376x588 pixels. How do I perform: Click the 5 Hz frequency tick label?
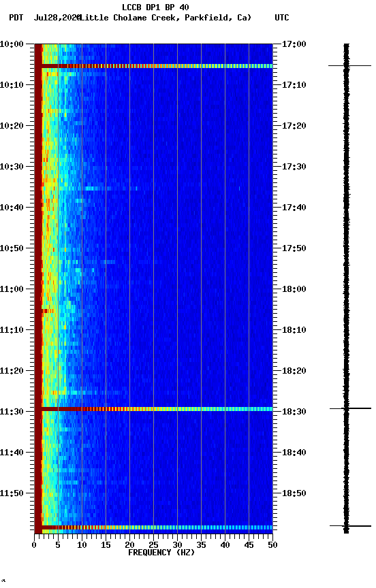coord(58,545)
